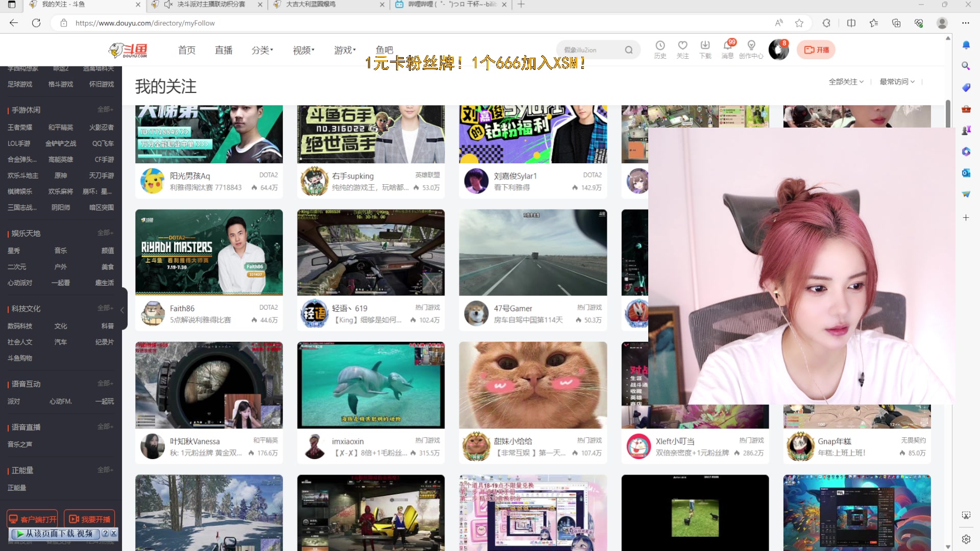The height and width of the screenshot is (551, 980).
Task: Click the user avatar with badge 8
Action: click(x=778, y=49)
